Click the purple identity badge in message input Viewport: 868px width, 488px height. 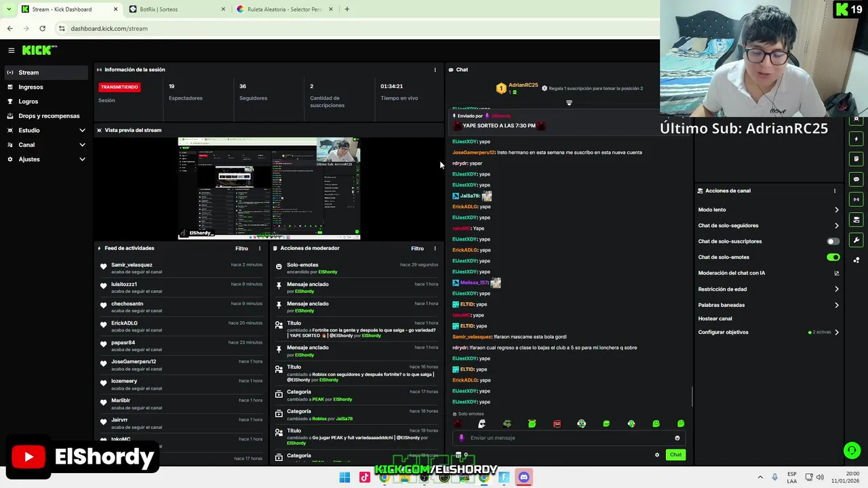462,438
